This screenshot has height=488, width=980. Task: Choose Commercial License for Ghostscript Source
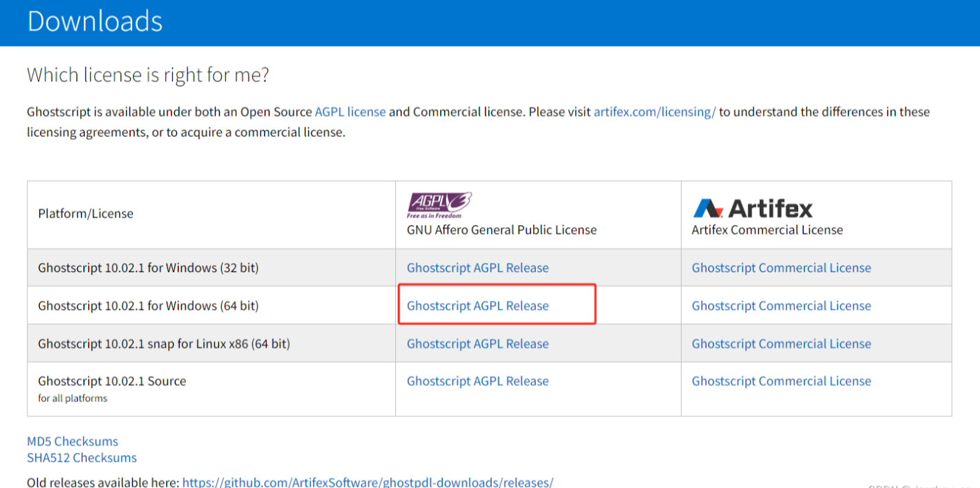pyautogui.click(x=781, y=381)
